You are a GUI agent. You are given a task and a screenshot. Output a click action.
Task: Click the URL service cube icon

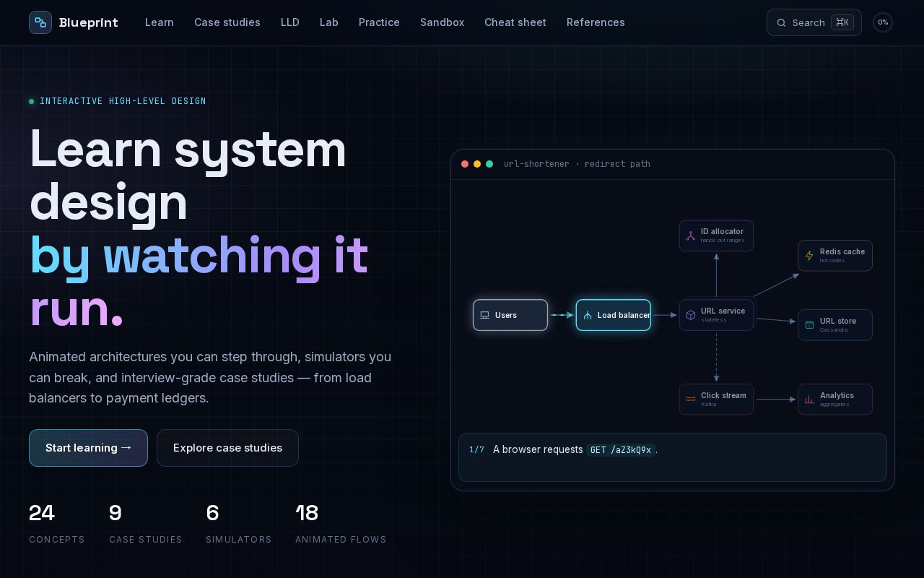coord(691,315)
